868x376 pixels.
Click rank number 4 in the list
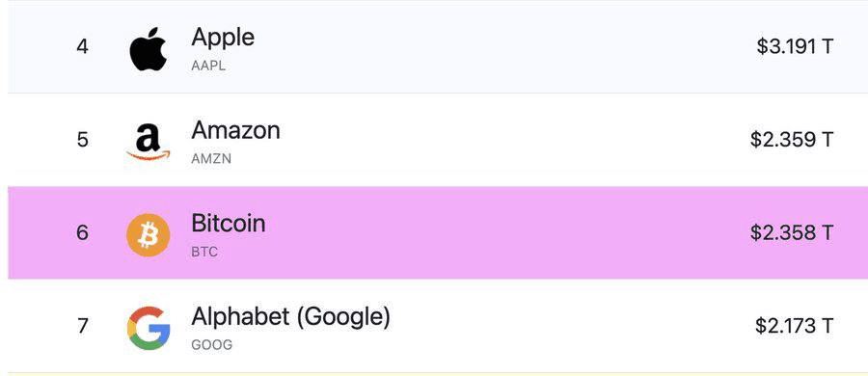(82, 46)
